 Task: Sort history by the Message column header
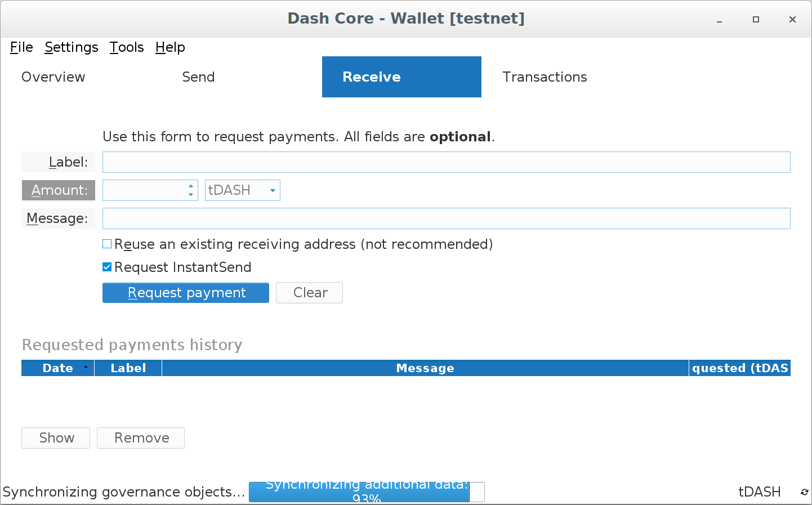tap(425, 368)
